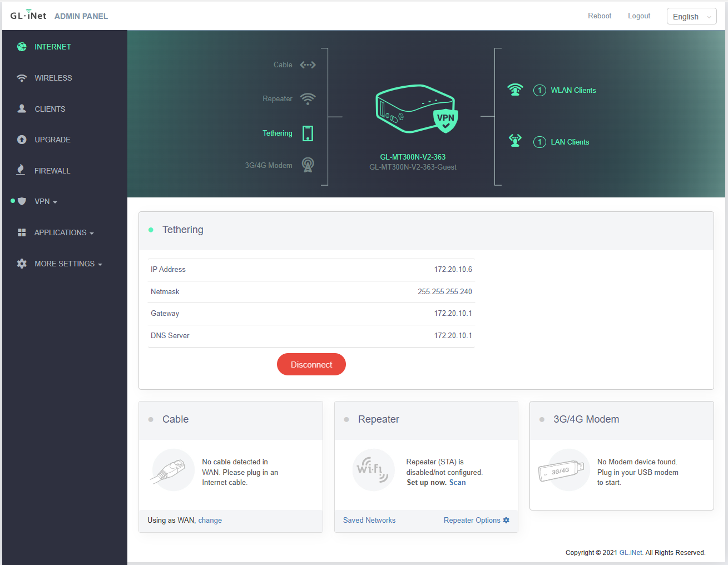The width and height of the screenshot is (728, 565).
Task: Click the IP address 172.20.10.6
Action: pos(453,269)
